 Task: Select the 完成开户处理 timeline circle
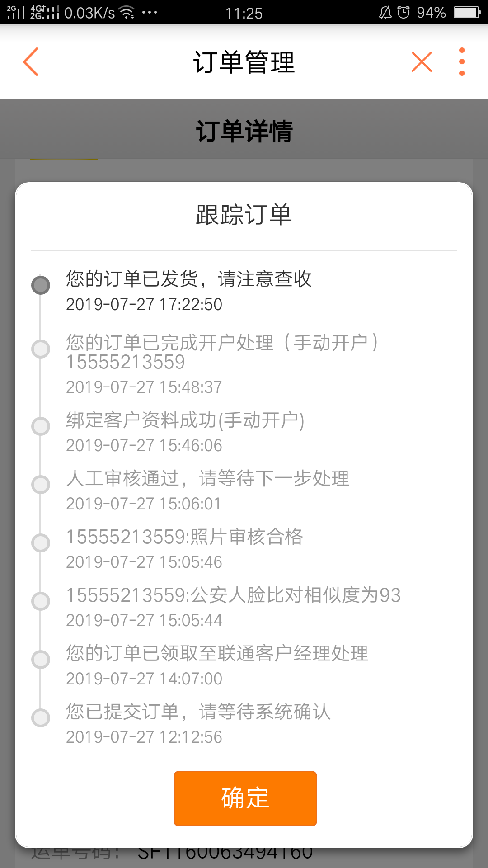[41, 349]
